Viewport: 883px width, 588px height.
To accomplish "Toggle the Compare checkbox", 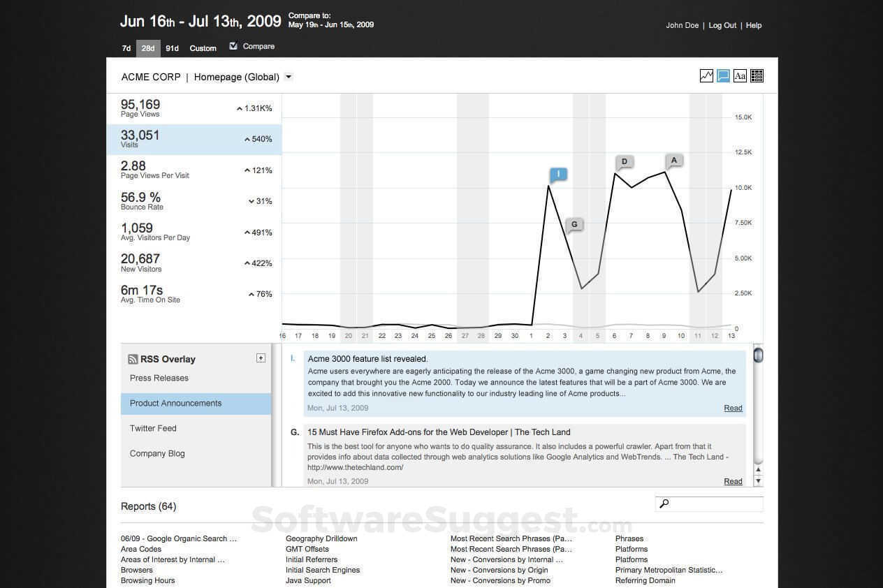I will [x=233, y=46].
